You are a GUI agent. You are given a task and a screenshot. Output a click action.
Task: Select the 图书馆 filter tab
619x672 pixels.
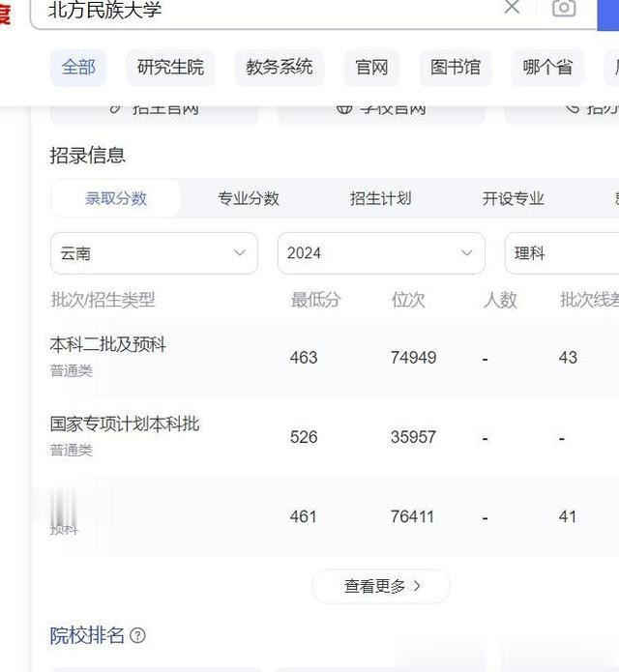(456, 68)
